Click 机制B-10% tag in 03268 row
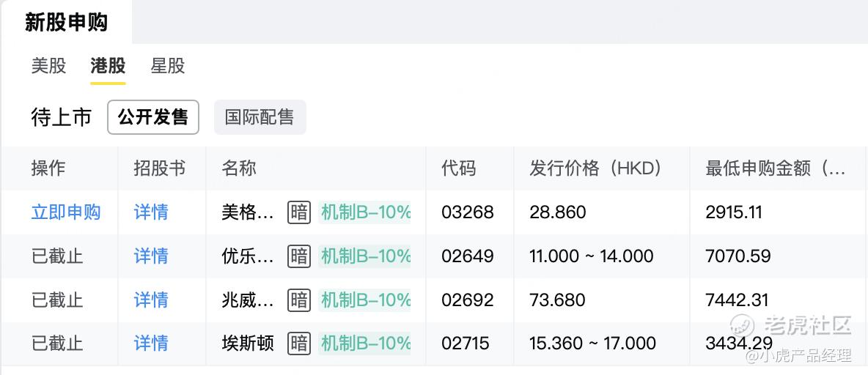 pos(365,212)
